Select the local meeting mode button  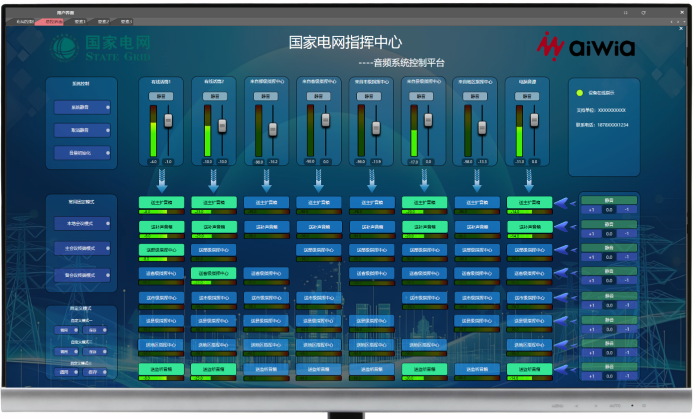[x=82, y=224]
